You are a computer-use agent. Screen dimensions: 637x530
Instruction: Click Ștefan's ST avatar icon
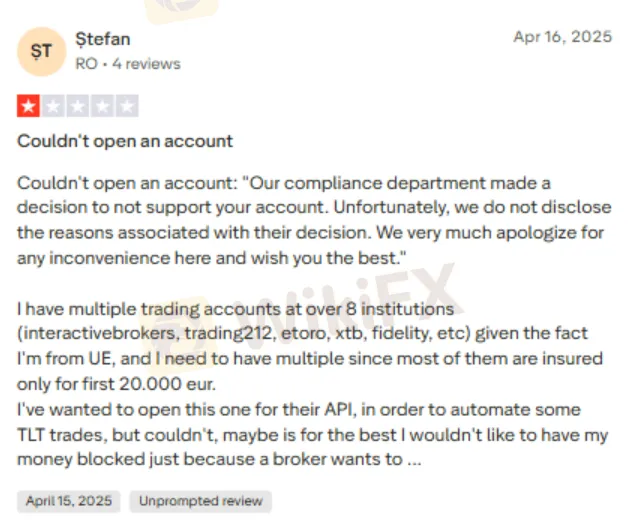(42, 52)
